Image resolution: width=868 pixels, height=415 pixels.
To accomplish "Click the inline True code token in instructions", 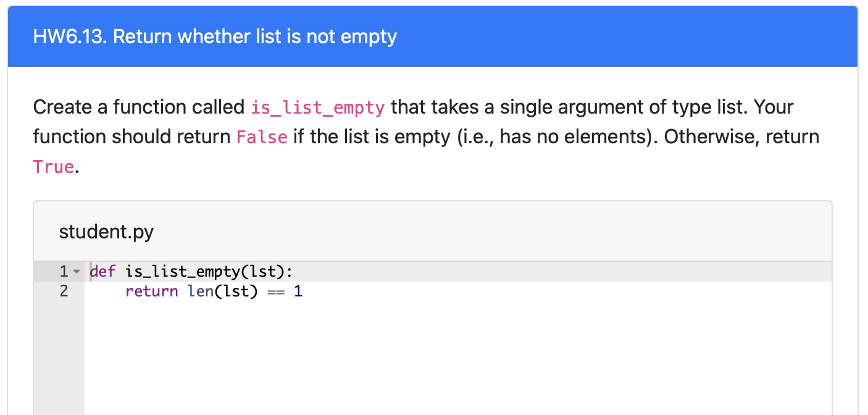I will click(x=52, y=166).
